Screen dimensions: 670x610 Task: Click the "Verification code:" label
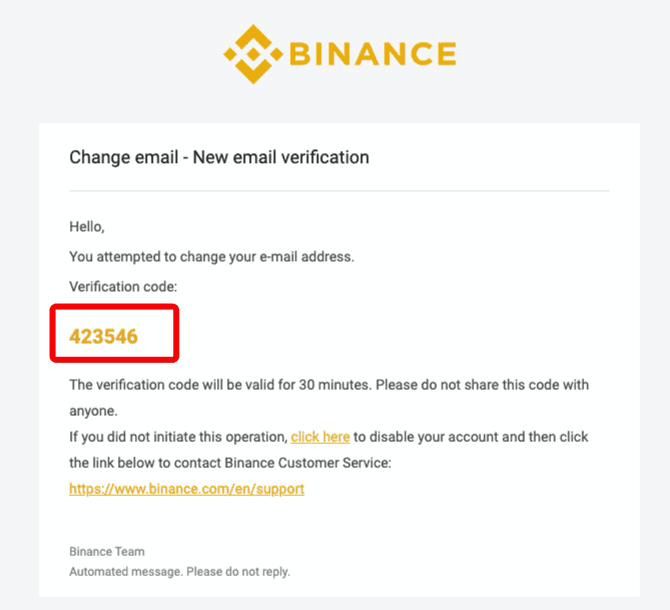123,286
